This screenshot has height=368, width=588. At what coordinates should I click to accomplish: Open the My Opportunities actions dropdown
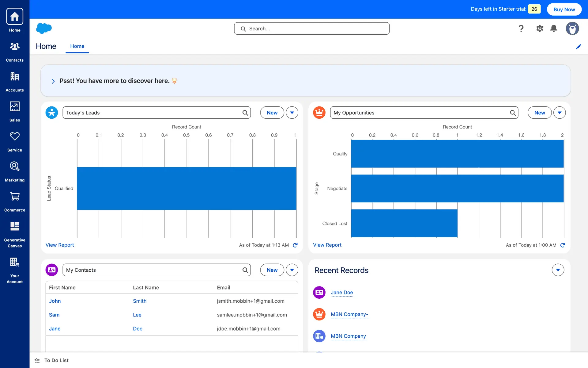pyautogui.click(x=560, y=113)
